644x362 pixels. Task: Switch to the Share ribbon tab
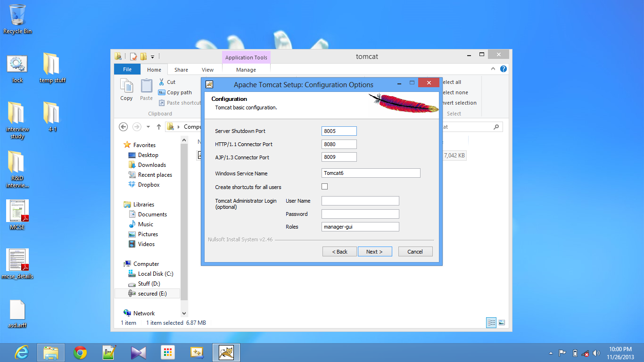(181, 69)
